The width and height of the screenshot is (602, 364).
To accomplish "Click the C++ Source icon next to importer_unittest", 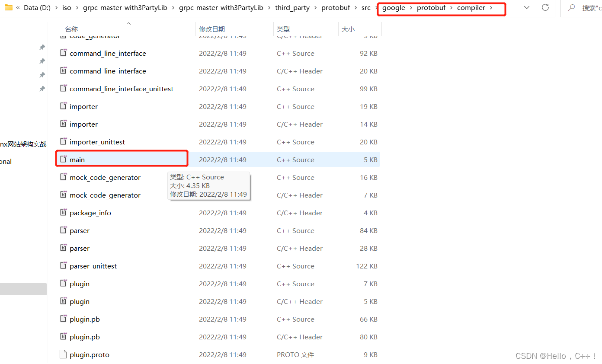I will click(x=63, y=142).
